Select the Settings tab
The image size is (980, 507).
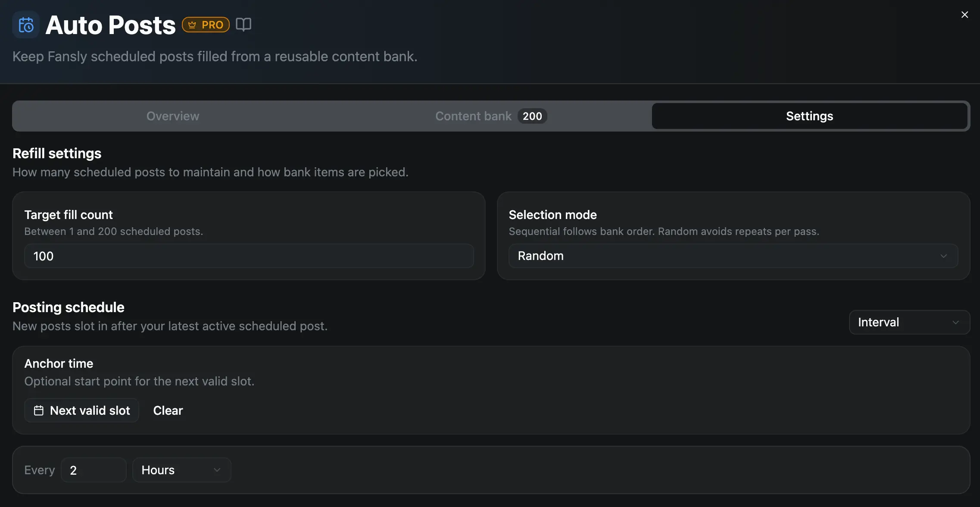pyautogui.click(x=809, y=116)
